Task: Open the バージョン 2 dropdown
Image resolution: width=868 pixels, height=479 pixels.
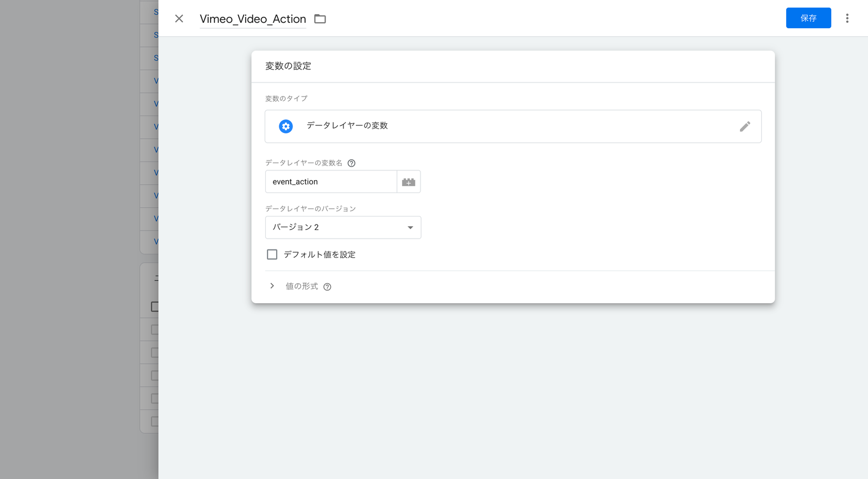Action: pyautogui.click(x=343, y=227)
